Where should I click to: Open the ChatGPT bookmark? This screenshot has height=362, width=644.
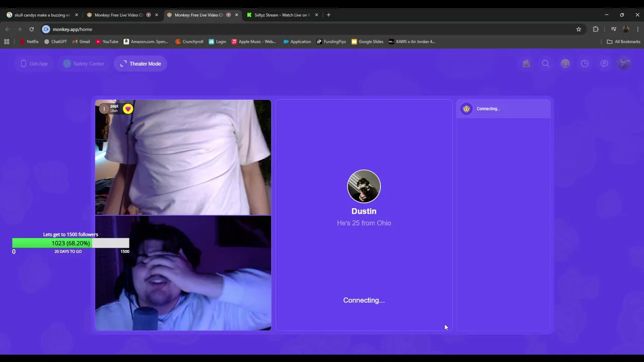point(55,42)
